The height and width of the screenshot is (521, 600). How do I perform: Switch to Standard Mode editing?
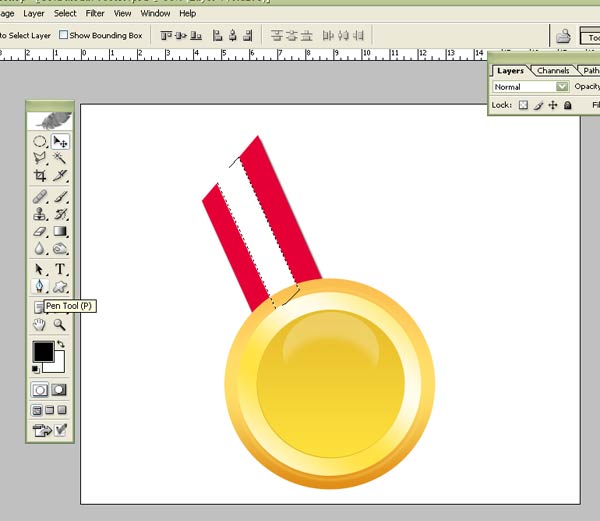(x=40, y=390)
